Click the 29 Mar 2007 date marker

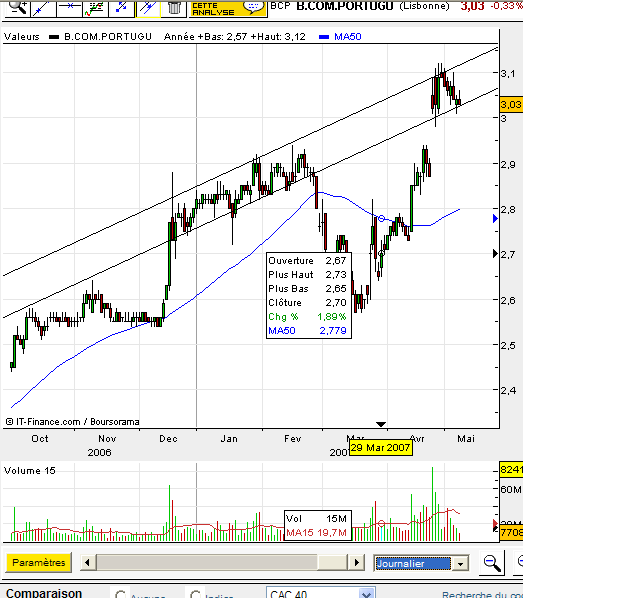tap(380, 448)
